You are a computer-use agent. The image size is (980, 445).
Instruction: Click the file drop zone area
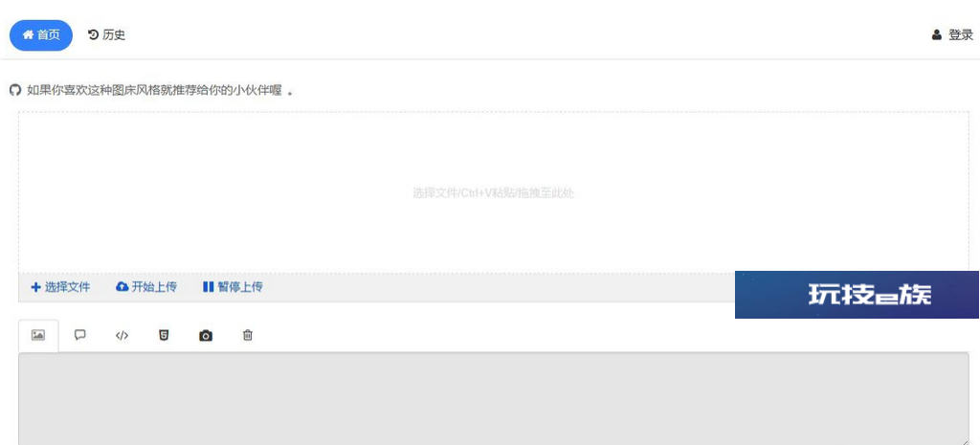[x=493, y=192]
